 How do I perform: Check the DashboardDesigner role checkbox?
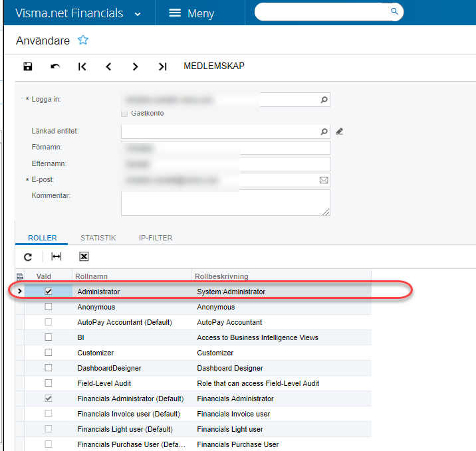tap(49, 367)
